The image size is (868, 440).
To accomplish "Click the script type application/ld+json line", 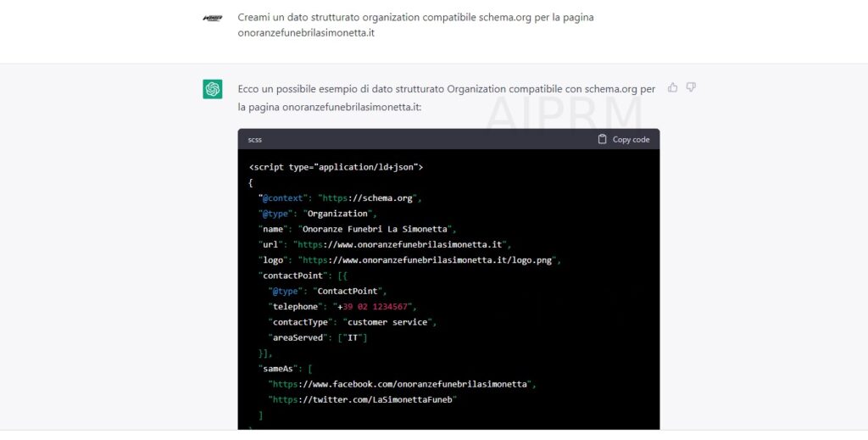I will [336, 167].
